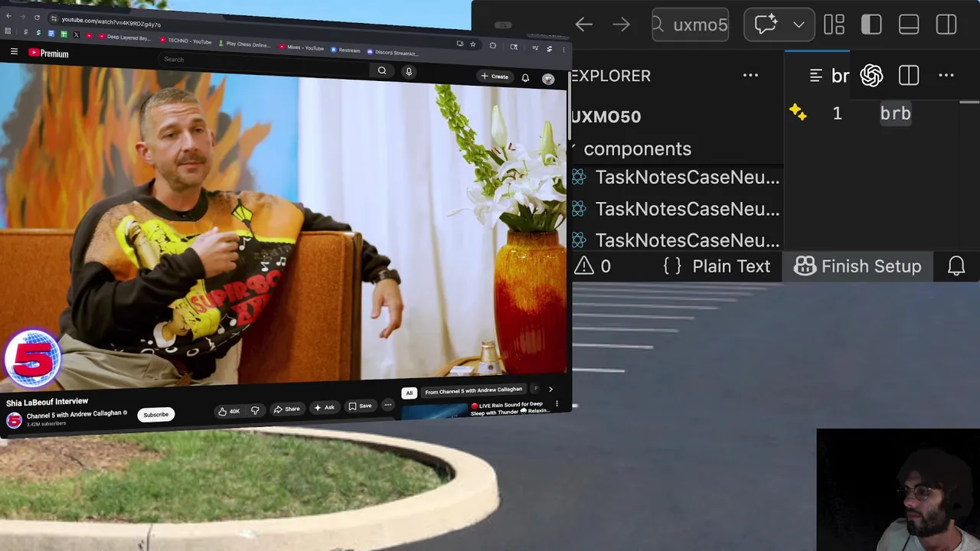Click the YouTube Create button
This screenshot has height=551, width=980.
coord(495,77)
